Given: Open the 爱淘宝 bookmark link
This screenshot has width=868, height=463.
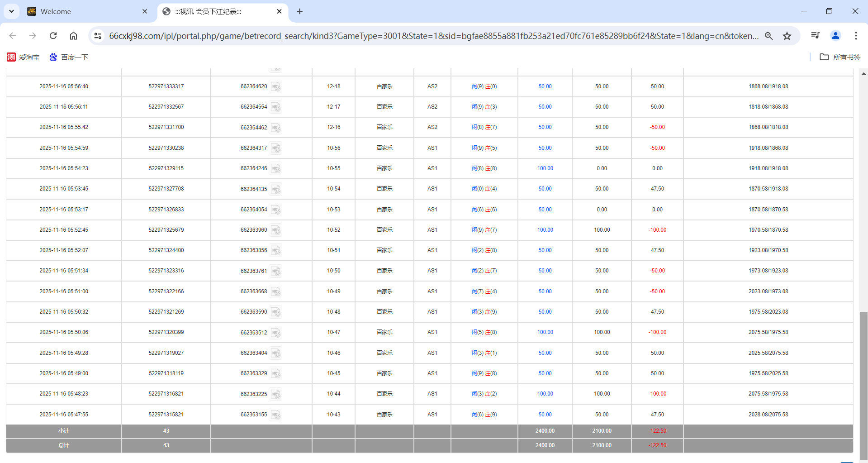Looking at the screenshot, I should coord(24,57).
